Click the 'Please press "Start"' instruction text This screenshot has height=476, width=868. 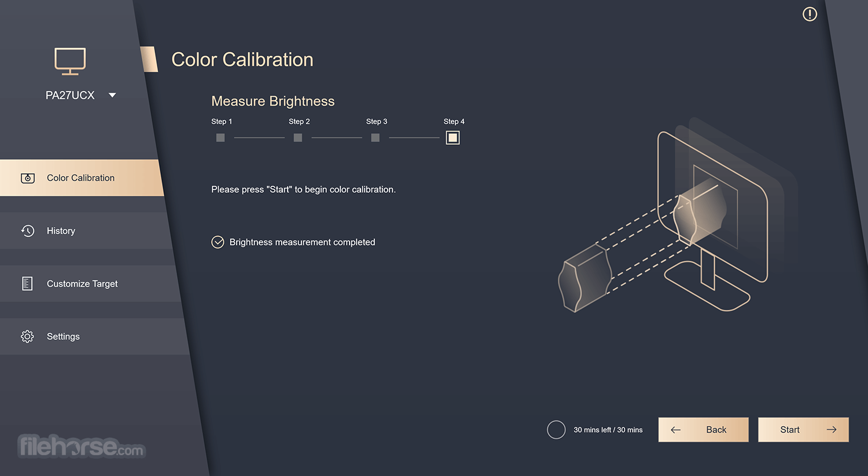coord(303,189)
